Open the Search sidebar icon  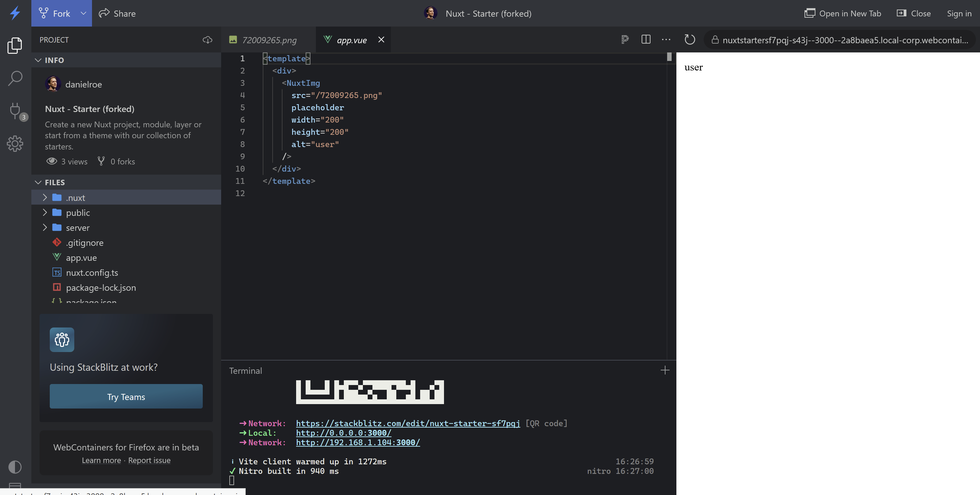15,78
